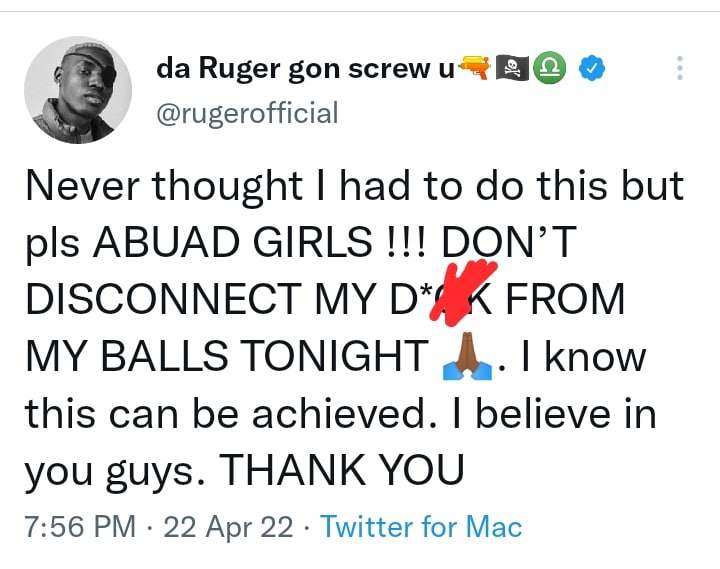Viewport: 720px width, 569px height.
Task: Open the three-dot more options menu
Action: pos(680,68)
